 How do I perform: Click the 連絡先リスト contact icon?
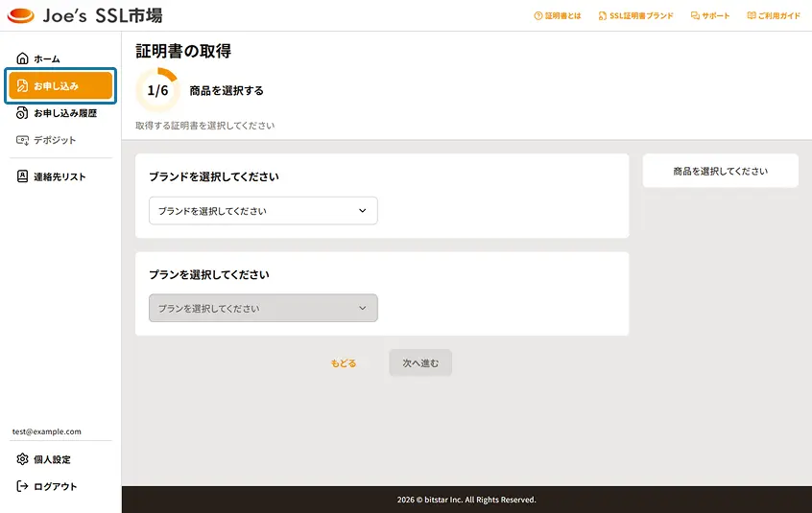pyautogui.click(x=22, y=176)
